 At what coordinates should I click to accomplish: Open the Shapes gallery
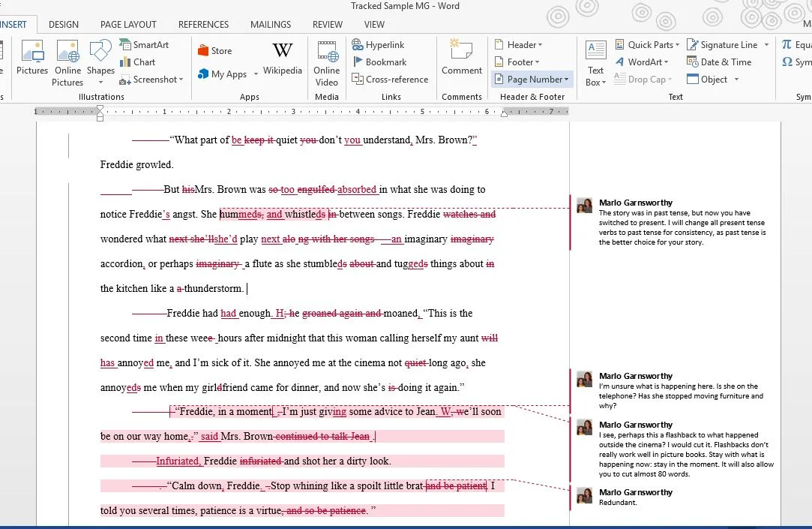[x=100, y=63]
